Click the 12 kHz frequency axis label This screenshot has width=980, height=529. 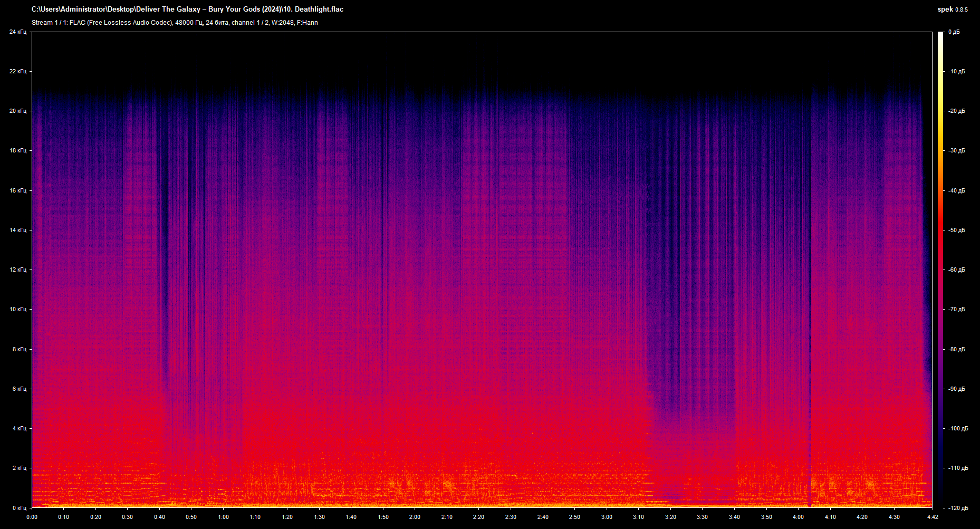[18, 270]
